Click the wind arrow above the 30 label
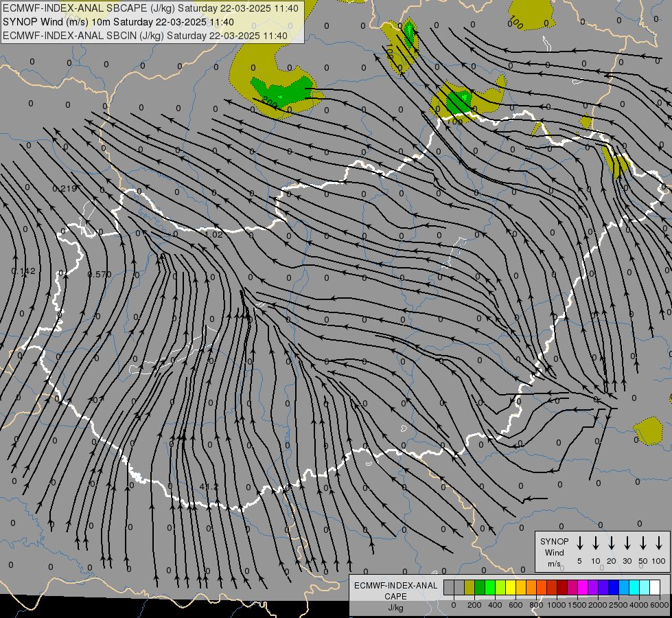 pos(627,543)
